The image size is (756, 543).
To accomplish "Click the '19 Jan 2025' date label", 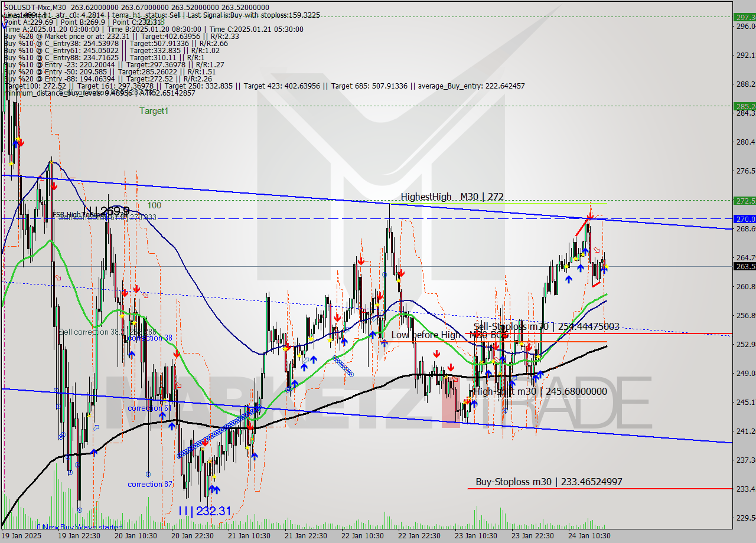I will coord(21,536).
